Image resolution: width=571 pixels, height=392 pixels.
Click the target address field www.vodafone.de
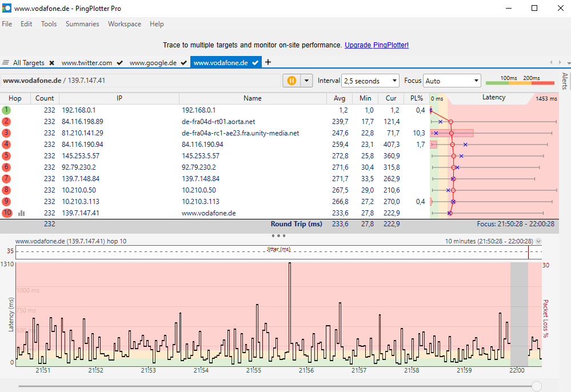pyautogui.click(x=141, y=81)
